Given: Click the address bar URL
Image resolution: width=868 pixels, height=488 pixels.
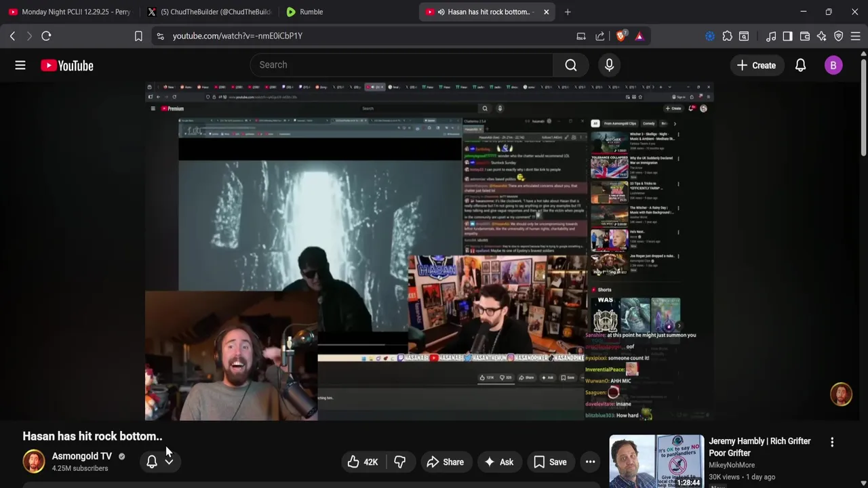Looking at the screenshot, I should click(237, 36).
